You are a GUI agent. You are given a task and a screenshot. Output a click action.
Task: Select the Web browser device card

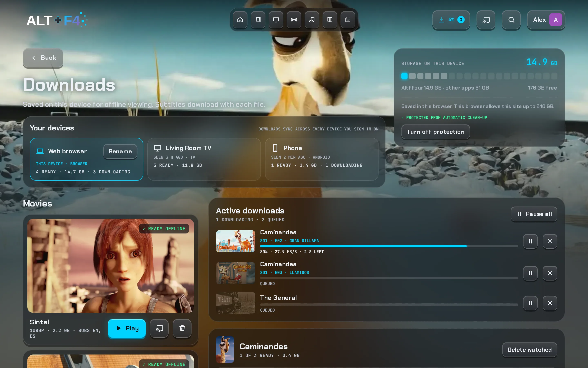tap(87, 159)
